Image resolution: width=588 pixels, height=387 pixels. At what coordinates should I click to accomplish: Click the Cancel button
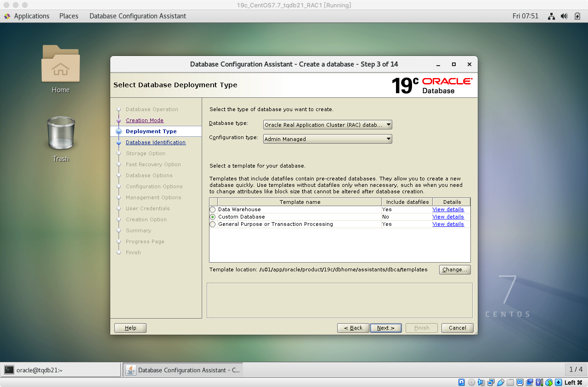pos(458,328)
